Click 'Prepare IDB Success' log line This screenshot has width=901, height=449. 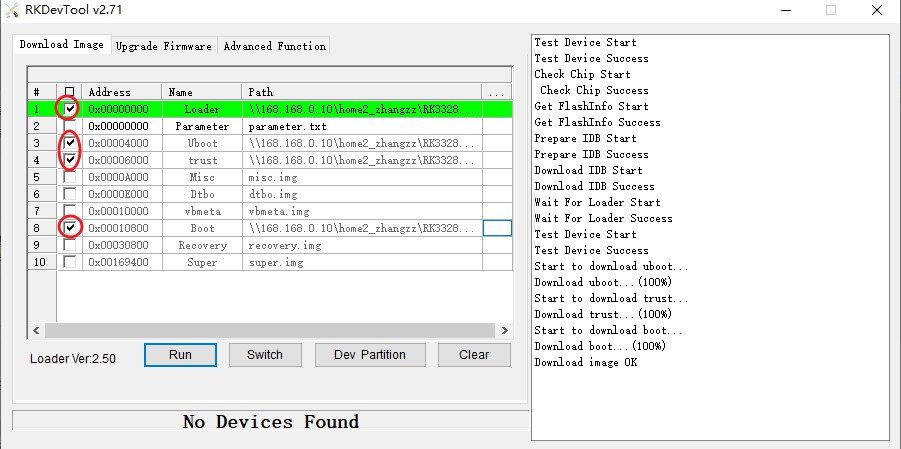[x=591, y=154]
